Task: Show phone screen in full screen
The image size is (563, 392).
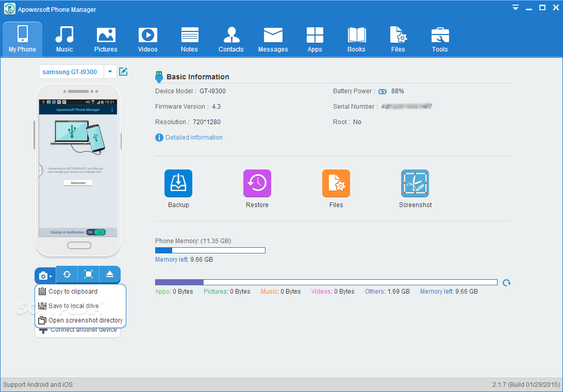Action: click(88, 275)
